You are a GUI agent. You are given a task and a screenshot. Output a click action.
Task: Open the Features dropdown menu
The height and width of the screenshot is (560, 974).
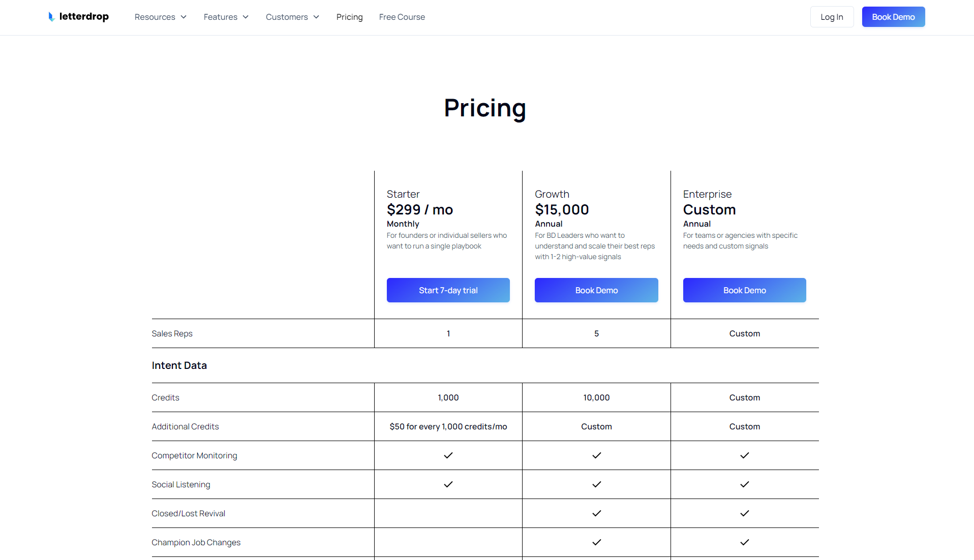pos(226,17)
